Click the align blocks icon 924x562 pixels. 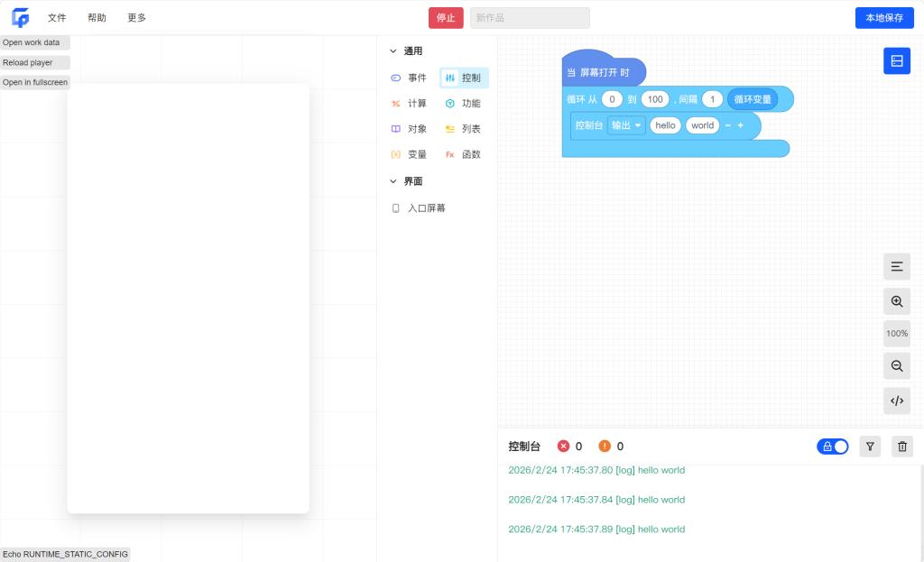[x=897, y=267]
